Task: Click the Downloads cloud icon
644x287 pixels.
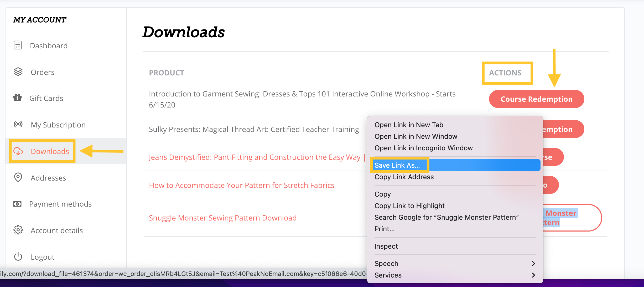Action: (x=18, y=151)
